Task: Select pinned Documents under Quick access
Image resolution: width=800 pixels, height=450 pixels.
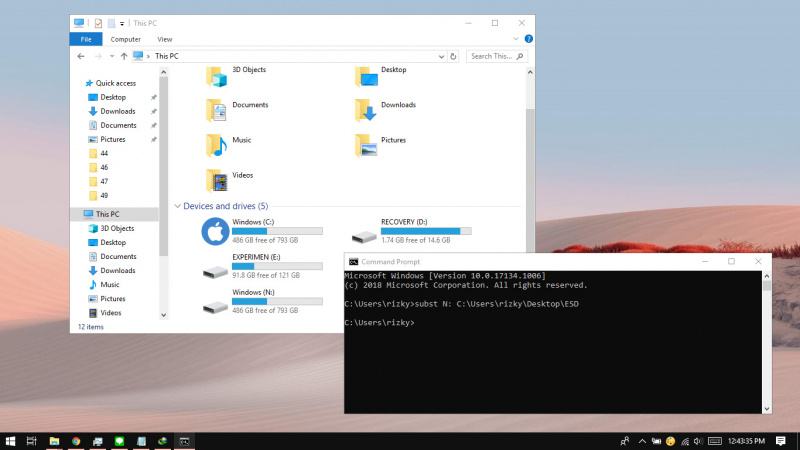Action: tap(118, 126)
